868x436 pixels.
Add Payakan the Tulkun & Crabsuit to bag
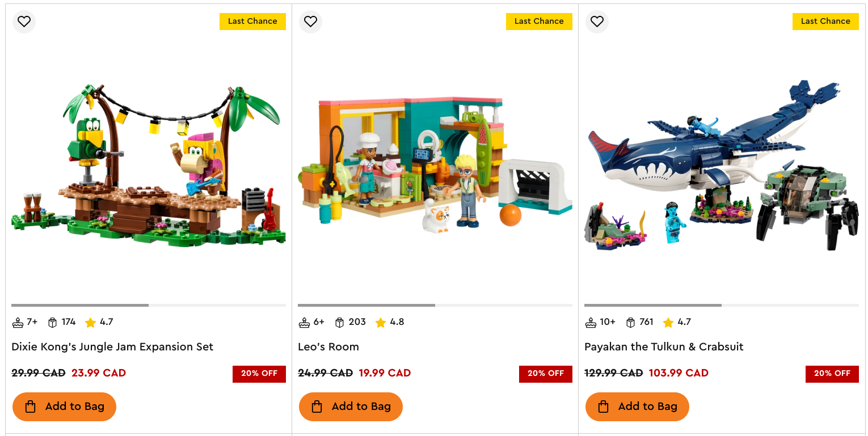tap(637, 407)
